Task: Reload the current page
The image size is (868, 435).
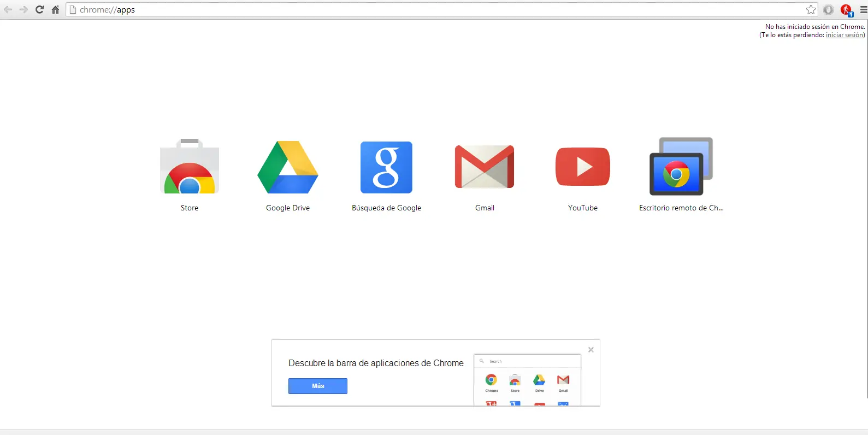Action: (39, 9)
